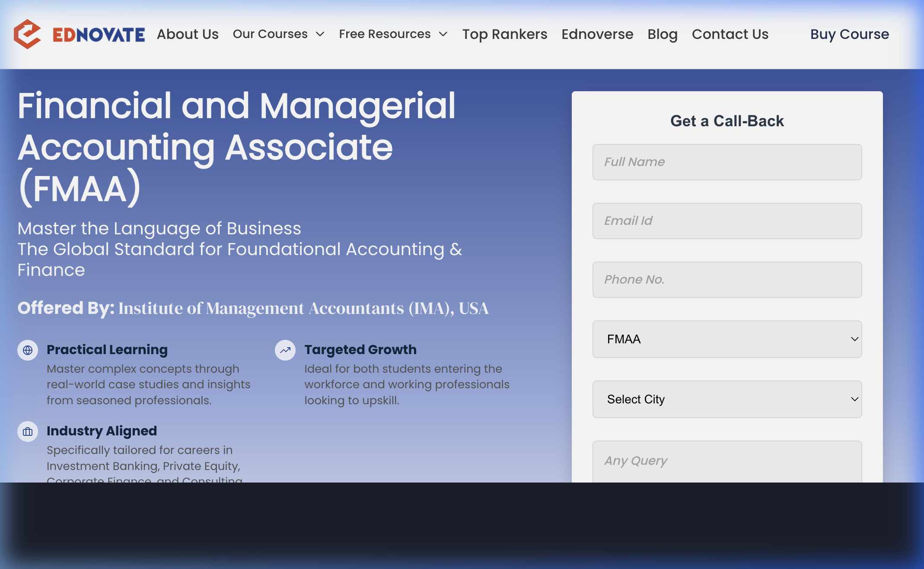Go to the Top Rankers page
Screen dimensions: 924x569
(x=504, y=34)
